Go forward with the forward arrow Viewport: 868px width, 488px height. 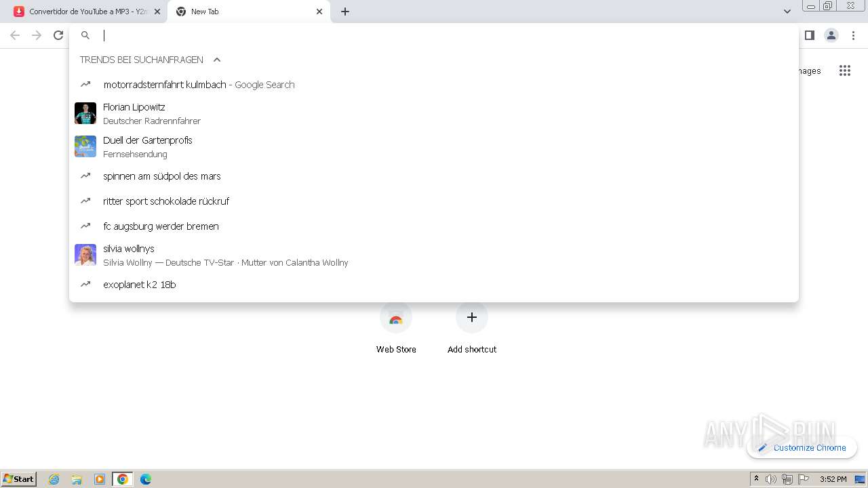coord(37,35)
